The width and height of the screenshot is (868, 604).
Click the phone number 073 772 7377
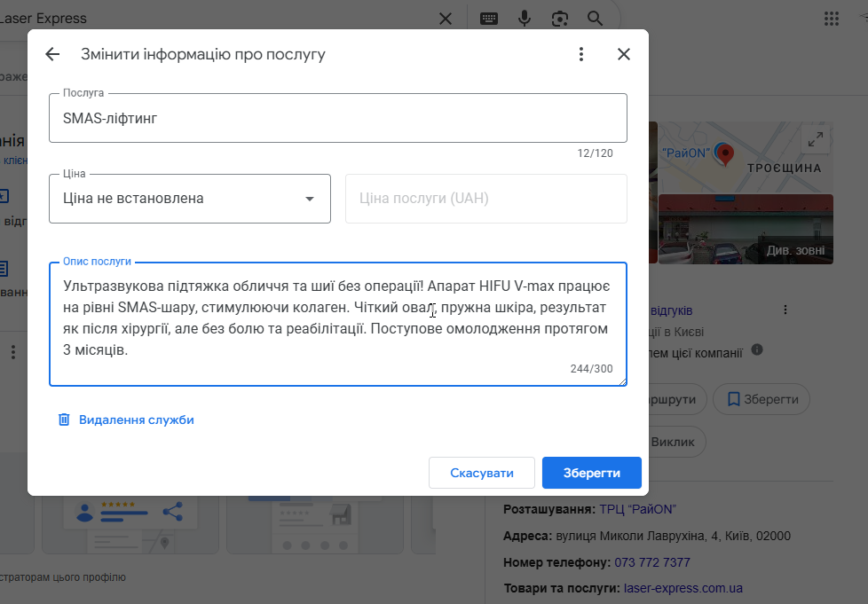(x=651, y=562)
